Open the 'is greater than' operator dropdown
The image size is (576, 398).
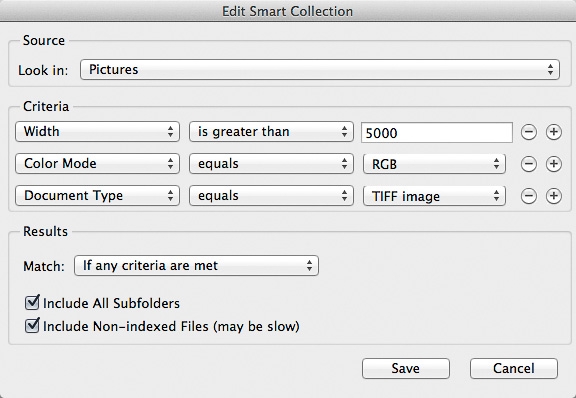pyautogui.click(x=271, y=132)
